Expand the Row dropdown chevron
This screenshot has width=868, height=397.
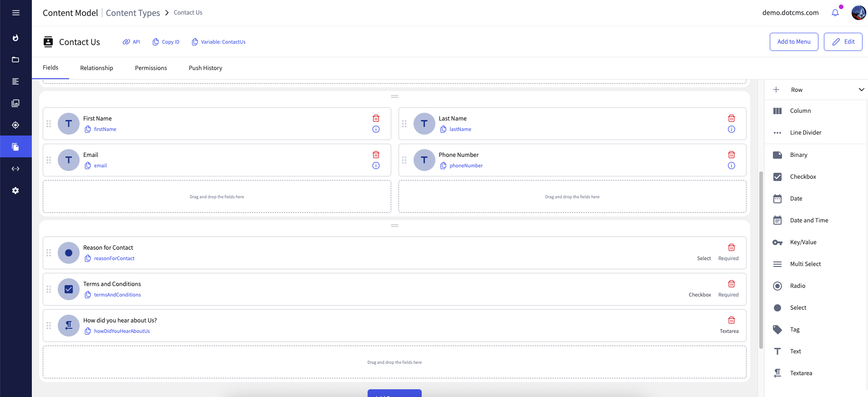(x=861, y=90)
